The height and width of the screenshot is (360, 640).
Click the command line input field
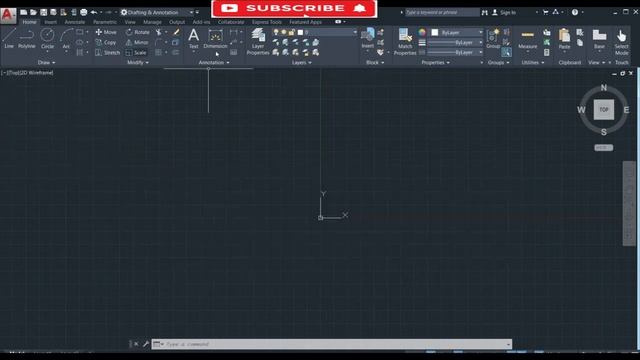coord(331,344)
